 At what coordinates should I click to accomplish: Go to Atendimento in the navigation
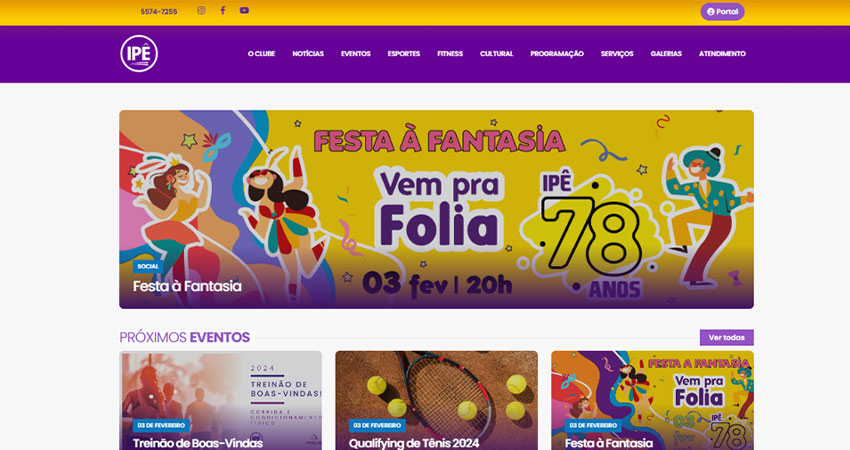(x=722, y=54)
